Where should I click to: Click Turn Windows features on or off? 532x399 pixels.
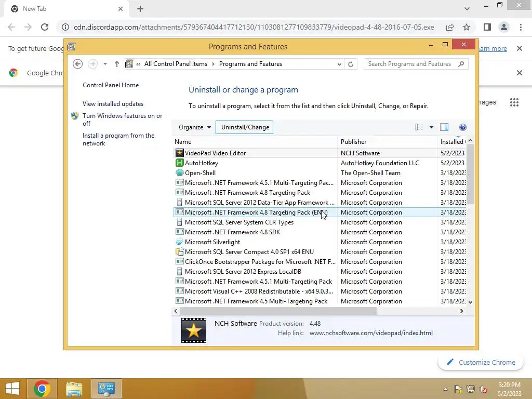pyautogui.click(x=123, y=119)
